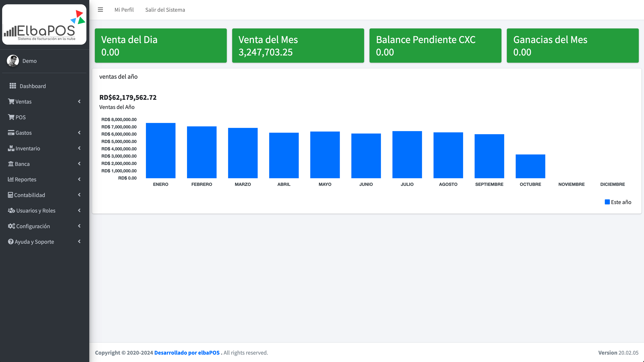Screen dimensions: 644x362
Task: Click the Configuración gears icon
Action: (x=11, y=226)
